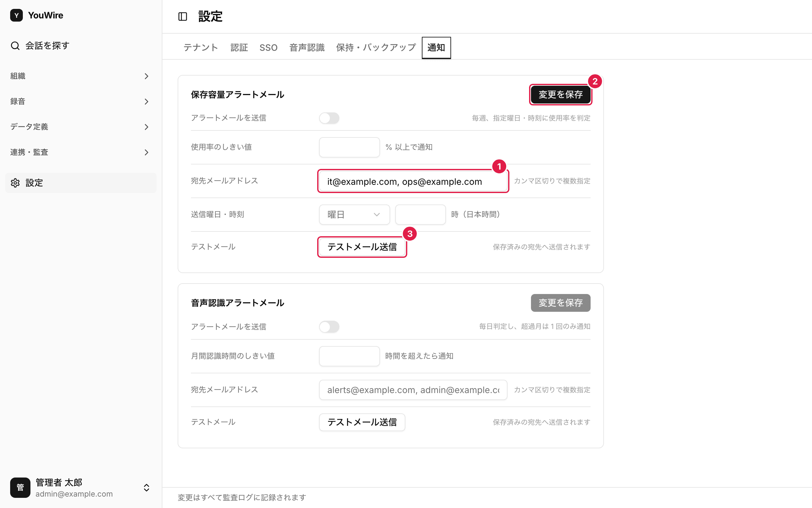Switch to the 認証 tab
812x508 pixels.
(x=239, y=48)
